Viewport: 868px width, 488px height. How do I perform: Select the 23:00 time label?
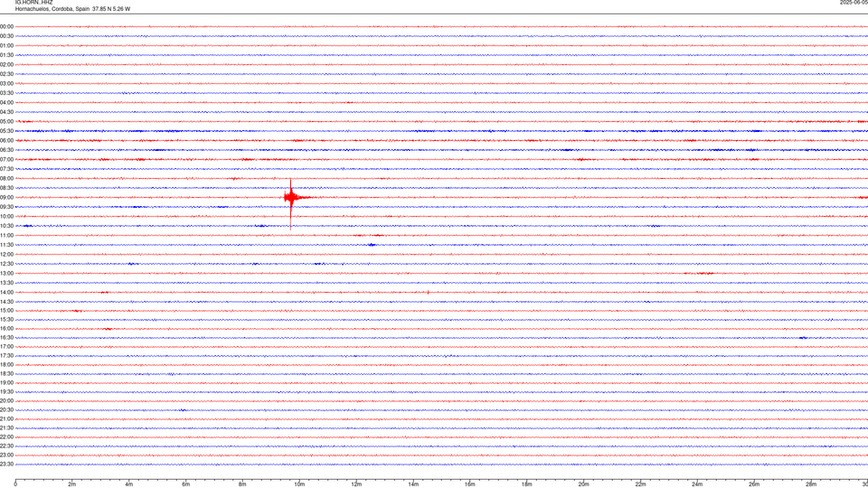coord(6,455)
